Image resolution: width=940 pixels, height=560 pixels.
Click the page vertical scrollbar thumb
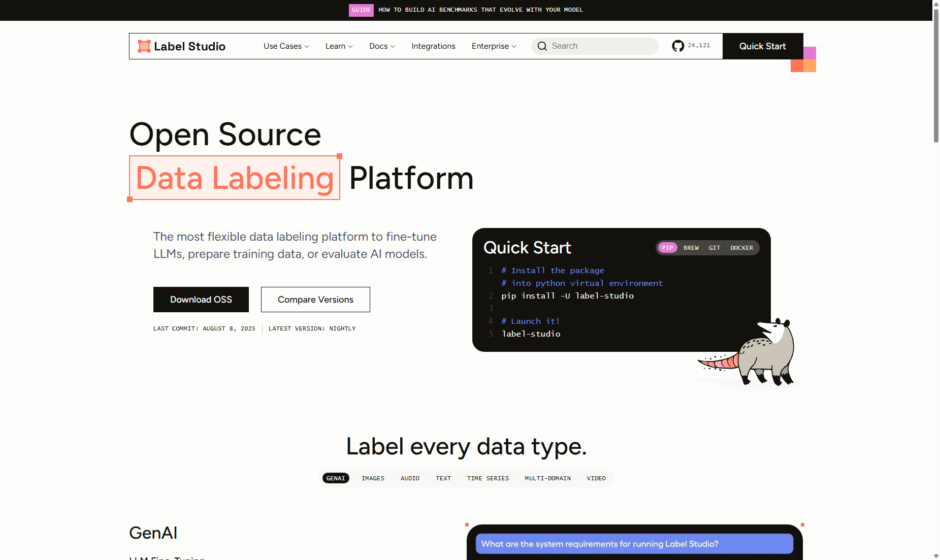(936, 75)
